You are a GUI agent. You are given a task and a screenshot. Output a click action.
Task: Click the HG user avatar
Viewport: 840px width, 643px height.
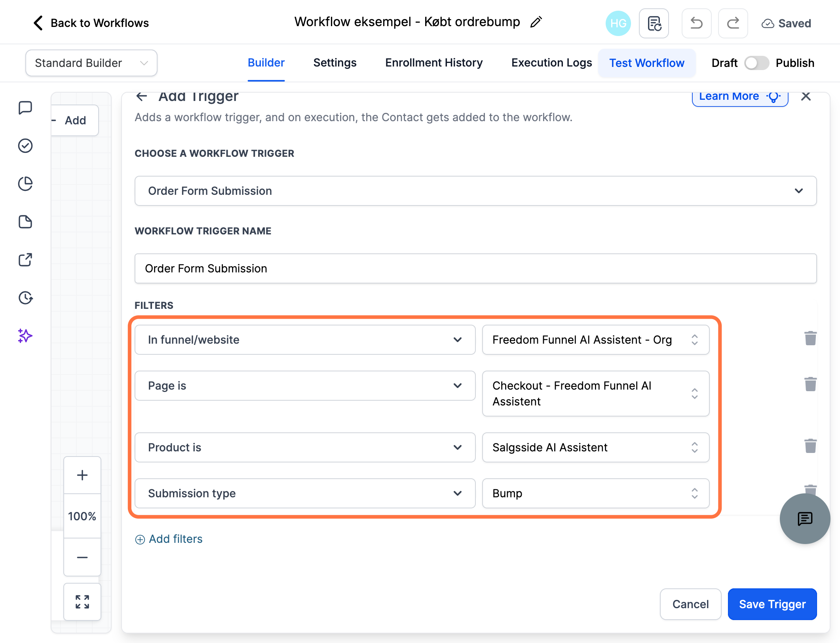pos(618,23)
